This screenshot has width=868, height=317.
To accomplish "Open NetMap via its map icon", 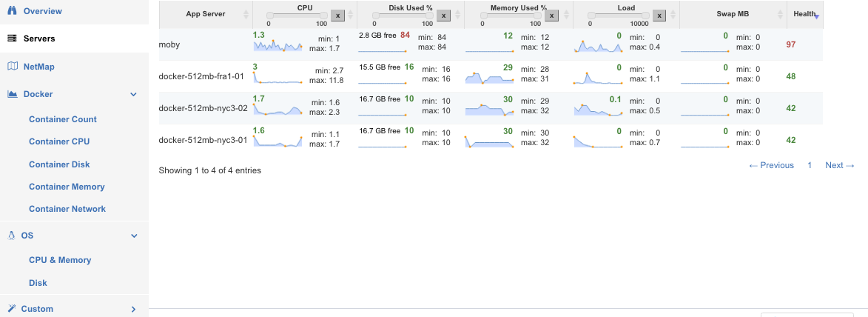I will click(12, 67).
